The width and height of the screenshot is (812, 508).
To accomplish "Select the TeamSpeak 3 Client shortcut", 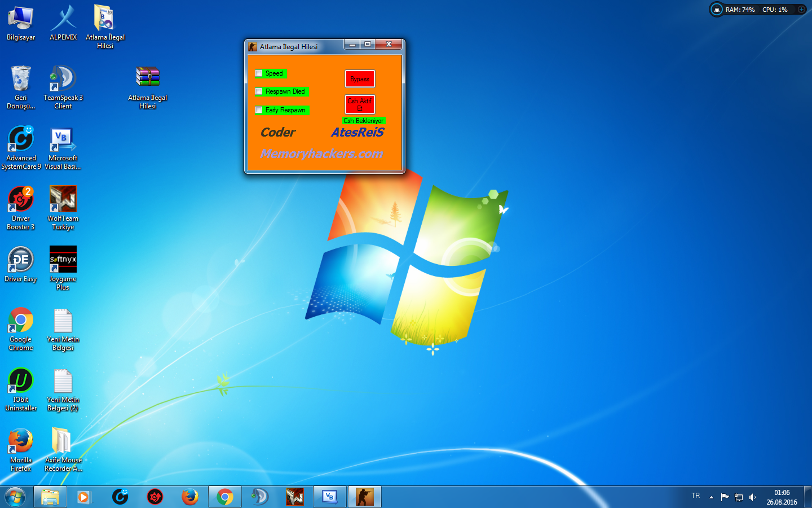I will click(63, 87).
